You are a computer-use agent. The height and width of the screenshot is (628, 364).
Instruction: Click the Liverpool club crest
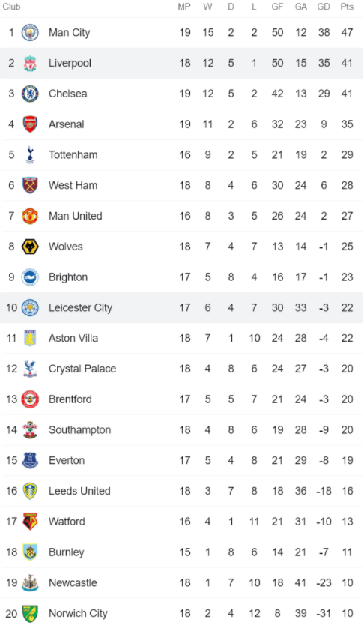click(30, 63)
